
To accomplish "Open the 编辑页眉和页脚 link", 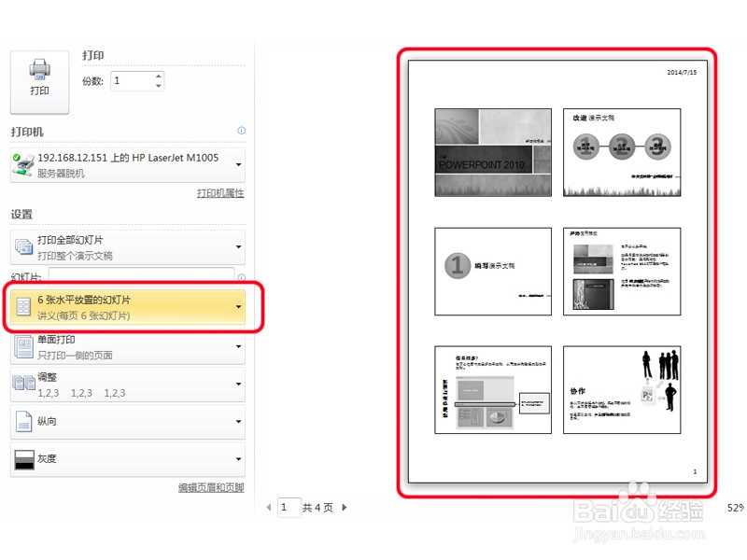I will point(211,487).
